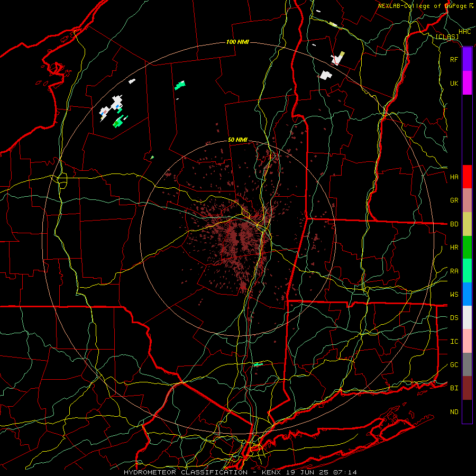This screenshot has height=476, width=476.
Task: Click the '19 JUN 25 07:14' timestamp
Action: coord(322,472)
